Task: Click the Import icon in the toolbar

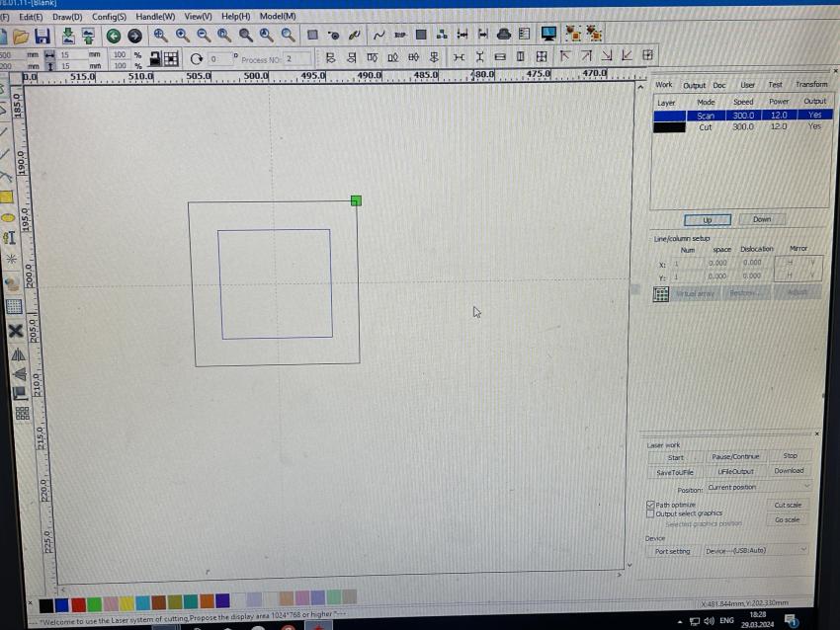Action: (x=68, y=36)
